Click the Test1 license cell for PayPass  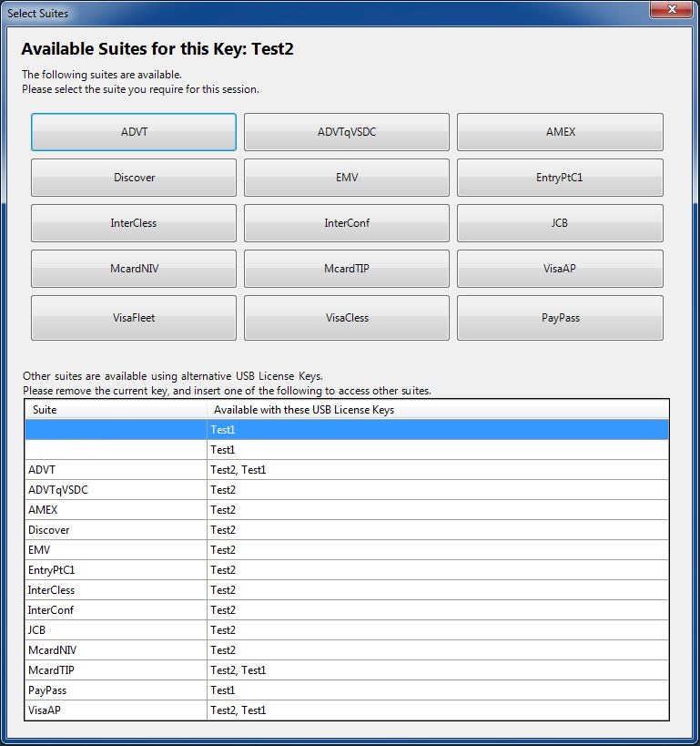[438, 690]
